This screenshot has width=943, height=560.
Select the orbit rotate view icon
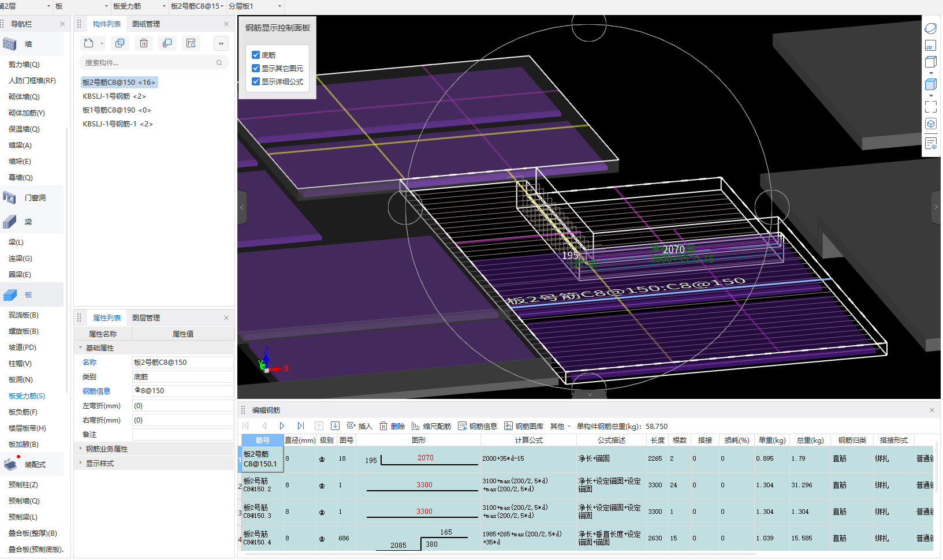[930, 28]
